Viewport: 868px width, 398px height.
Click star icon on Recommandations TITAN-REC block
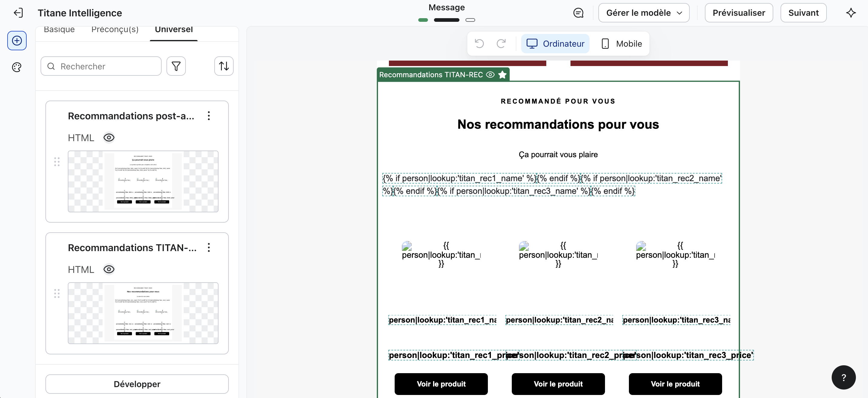tap(502, 75)
